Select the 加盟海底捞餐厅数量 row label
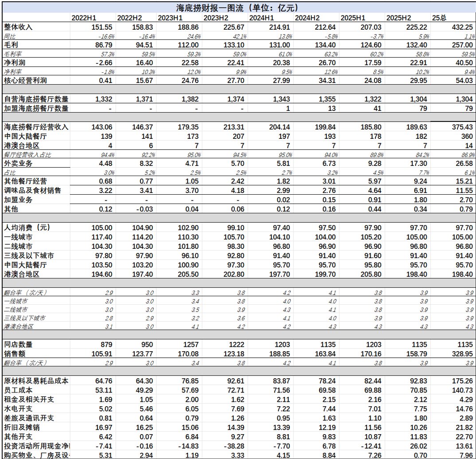 point(36,108)
